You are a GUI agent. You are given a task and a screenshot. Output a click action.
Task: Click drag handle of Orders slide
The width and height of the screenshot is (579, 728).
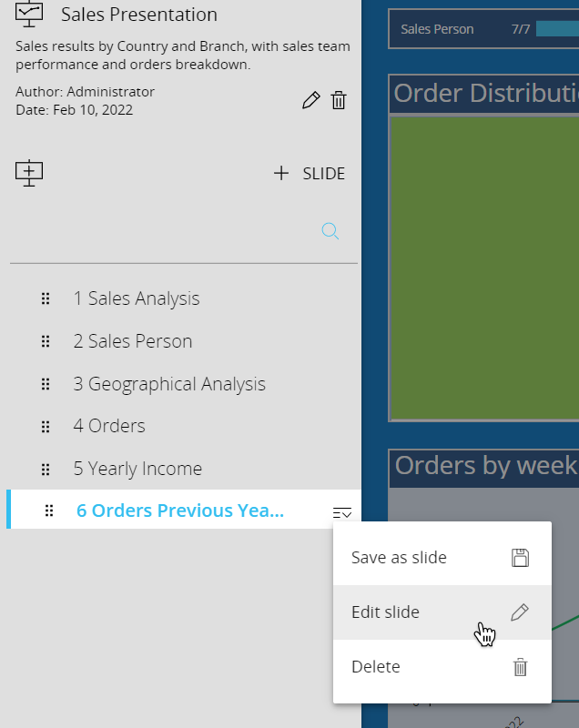(x=46, y=426)
